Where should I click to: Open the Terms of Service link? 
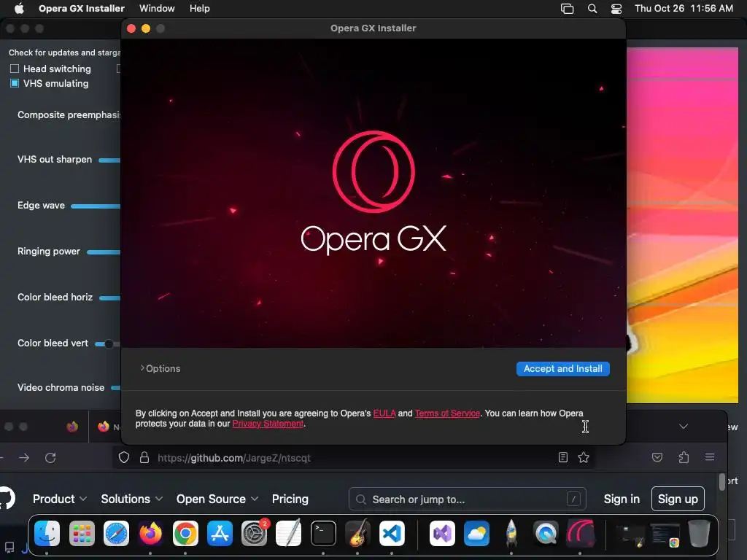(x=447, y=413)
